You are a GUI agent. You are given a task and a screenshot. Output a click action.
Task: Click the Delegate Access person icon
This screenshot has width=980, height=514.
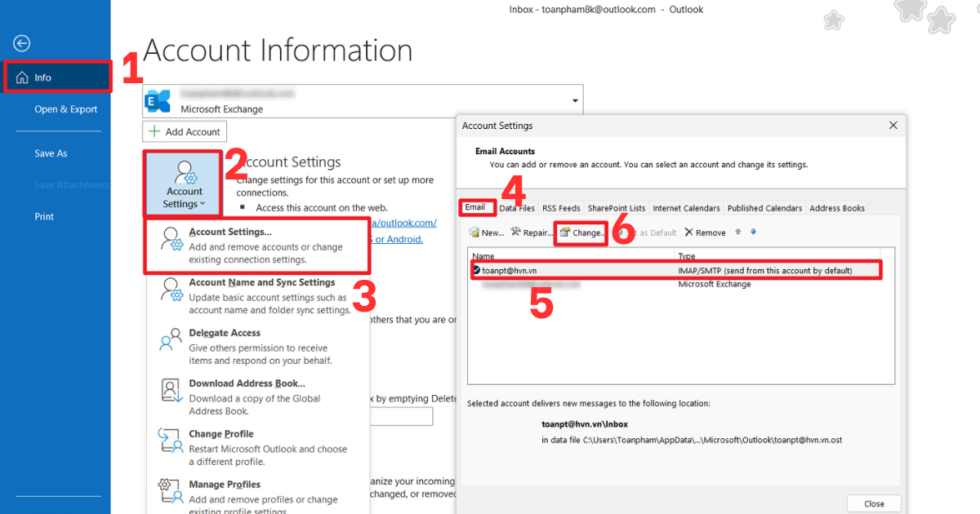(x=170, y=340)
